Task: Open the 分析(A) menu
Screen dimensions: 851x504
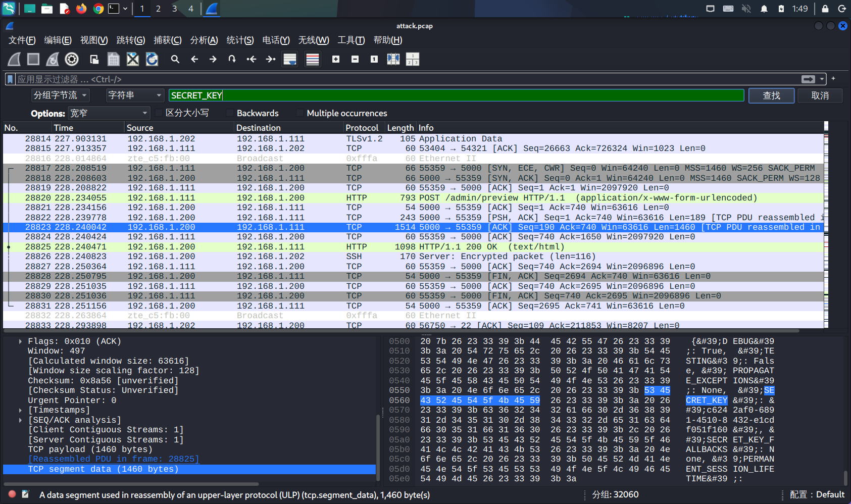Action: [x=204, y=40]
